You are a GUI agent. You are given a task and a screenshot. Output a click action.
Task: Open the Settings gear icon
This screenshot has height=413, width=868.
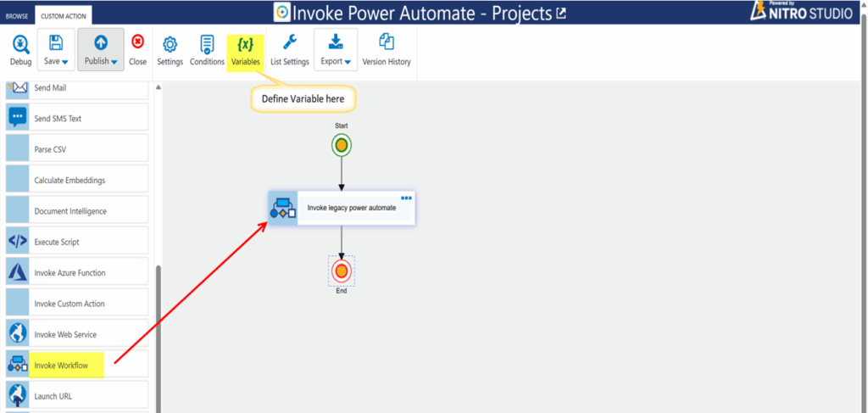[x=170, y=44]
